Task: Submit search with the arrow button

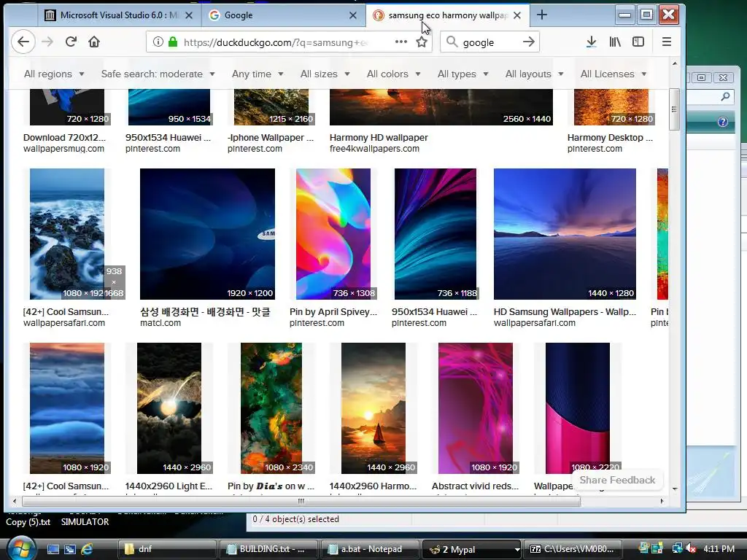Action: pos(528,42)
